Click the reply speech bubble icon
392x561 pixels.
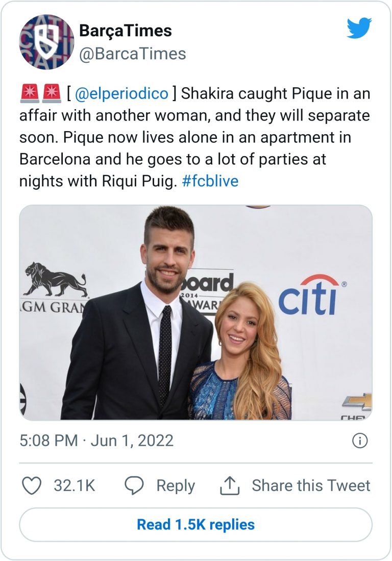click(134, 485)
